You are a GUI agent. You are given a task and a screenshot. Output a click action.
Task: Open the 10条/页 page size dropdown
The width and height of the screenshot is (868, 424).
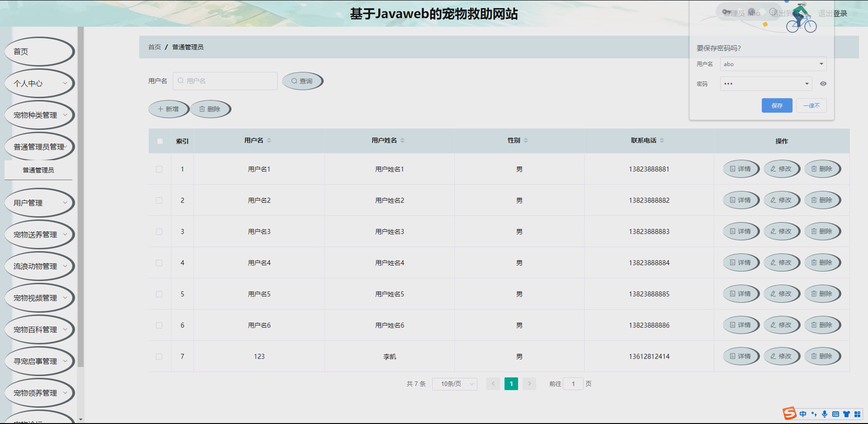pos(454,384)
